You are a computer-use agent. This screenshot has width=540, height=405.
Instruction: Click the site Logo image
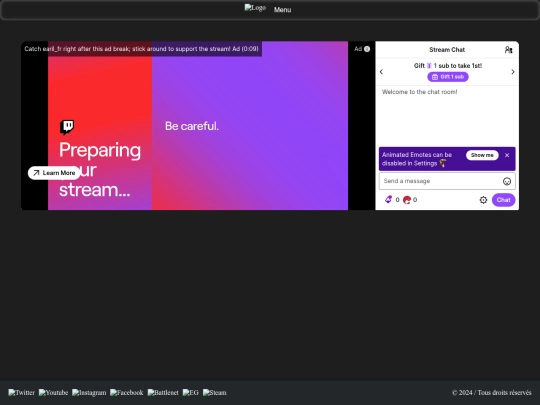click(x=255, y=8)
